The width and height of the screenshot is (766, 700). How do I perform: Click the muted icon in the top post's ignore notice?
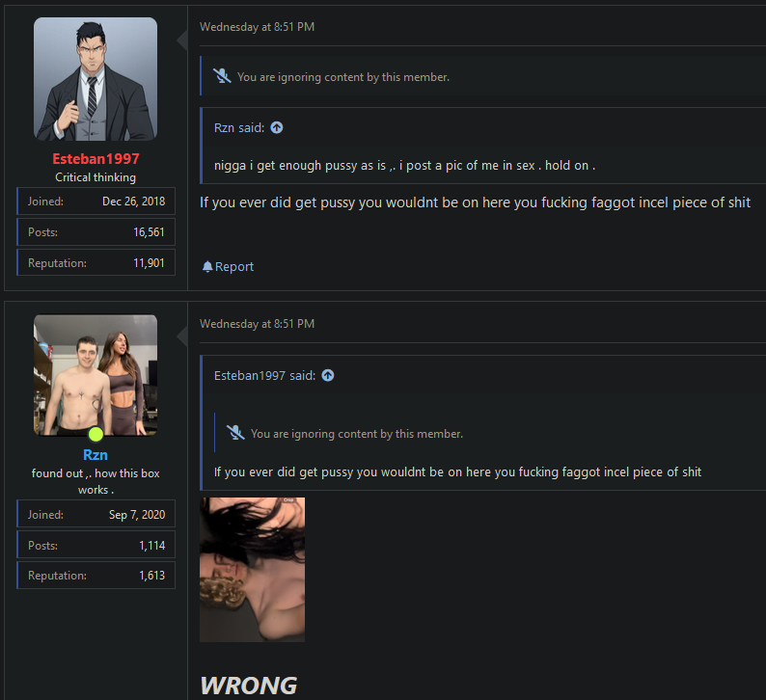coord(222,76)
